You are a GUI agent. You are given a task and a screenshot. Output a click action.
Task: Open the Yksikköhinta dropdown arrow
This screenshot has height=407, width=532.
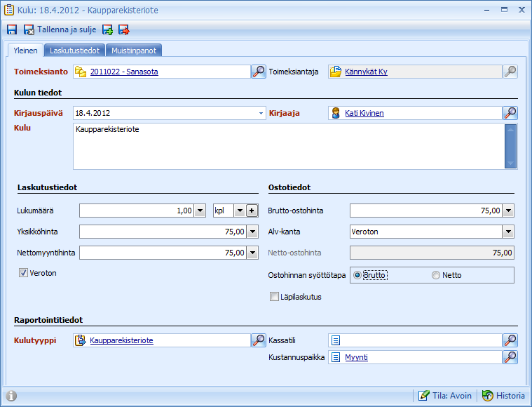pyautogui.click(x=252, y=232)
